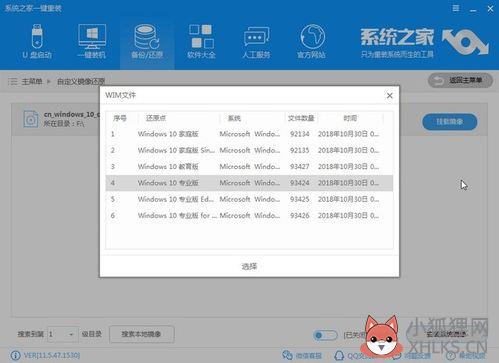This screenshot has height=363, width=499.
Task: Open the 人工服务 chat icon
Action: coord(256,37)
